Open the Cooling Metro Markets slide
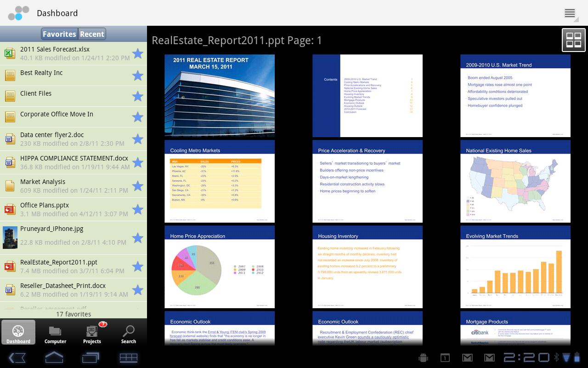The width and height of the screenshot is (588, 368). pos(220,181)
